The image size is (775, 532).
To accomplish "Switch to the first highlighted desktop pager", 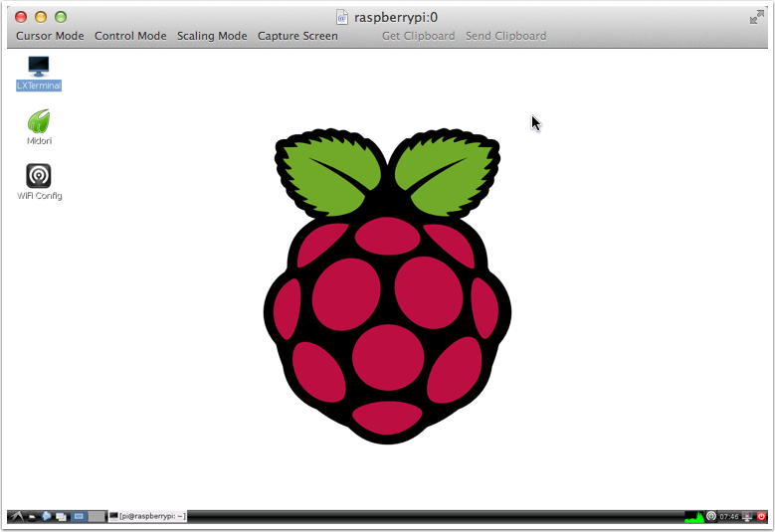I will click(79, 517).
